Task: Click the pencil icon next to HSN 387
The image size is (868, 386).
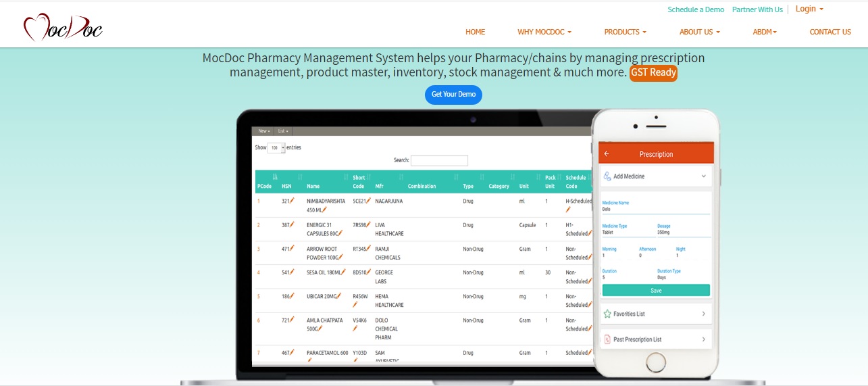Action: coord(292,225)
